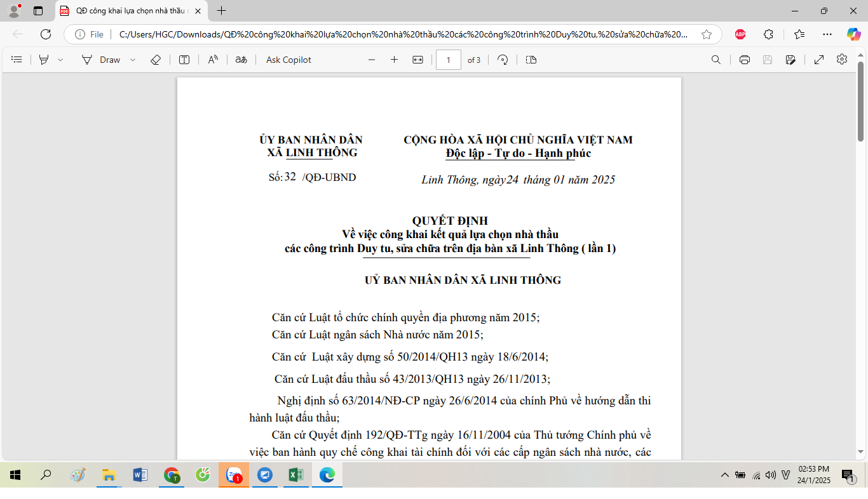This screenshot has height=499, width=868.
Task: Open the table of contents sidebar
Action: point(17,60)
